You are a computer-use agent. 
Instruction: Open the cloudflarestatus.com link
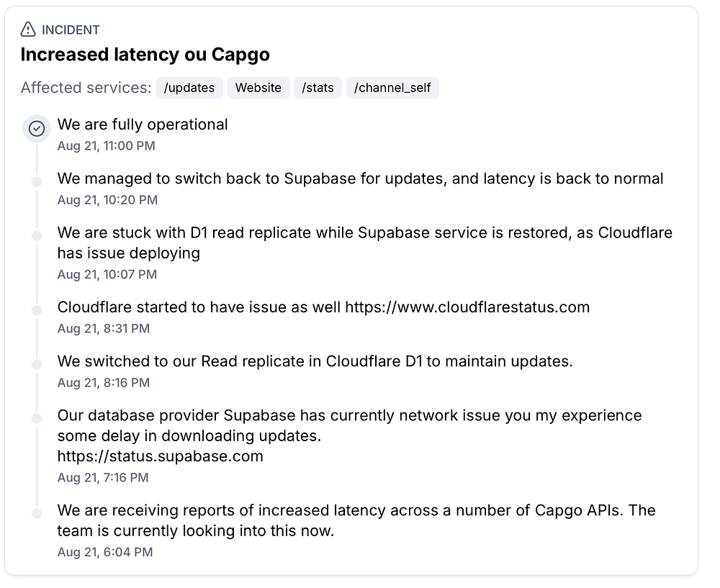(x=467, y=307)
